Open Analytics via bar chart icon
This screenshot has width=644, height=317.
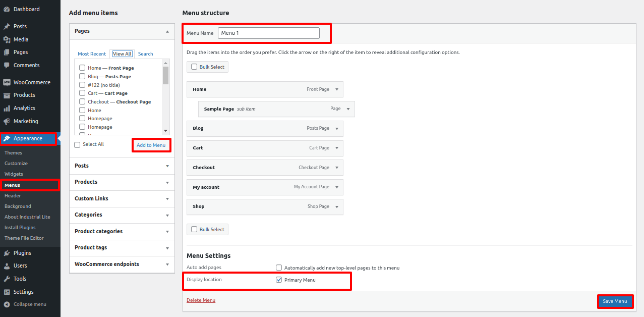(x=7, y=108)
